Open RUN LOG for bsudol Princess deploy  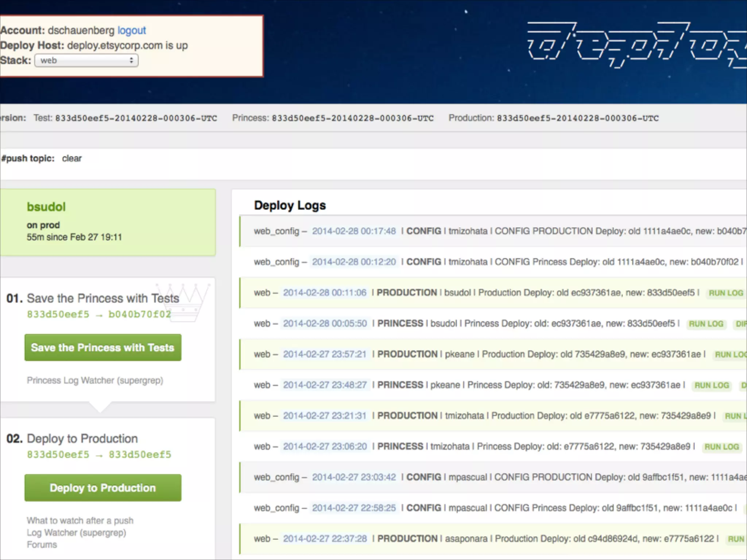tap(706, 324)
